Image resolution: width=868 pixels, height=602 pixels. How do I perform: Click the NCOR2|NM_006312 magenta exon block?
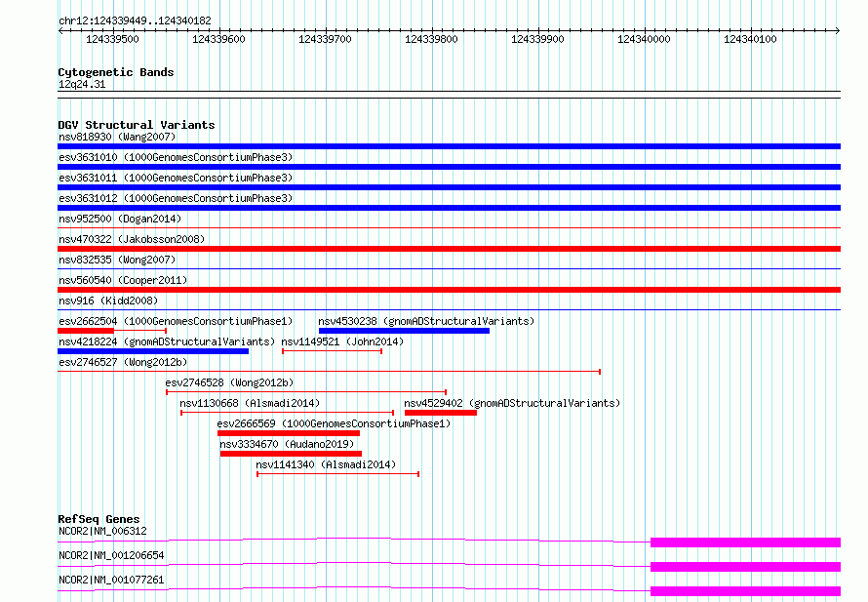pos(746,542)
